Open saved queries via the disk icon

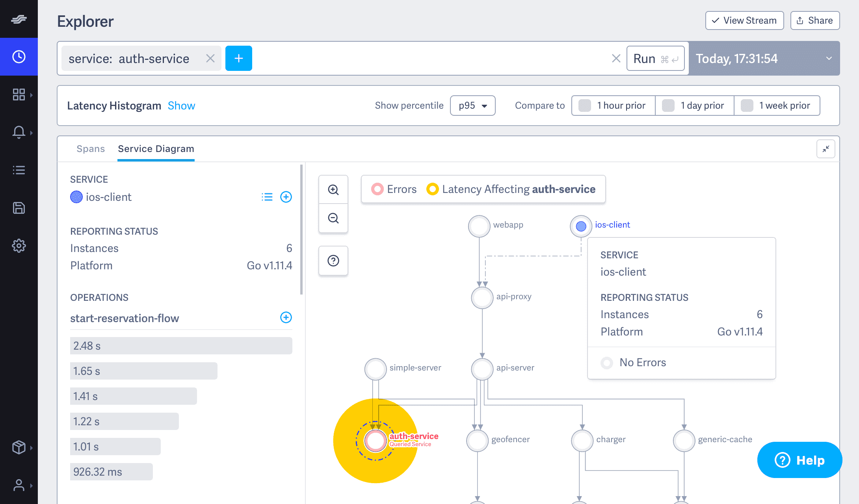coord(19,208)
